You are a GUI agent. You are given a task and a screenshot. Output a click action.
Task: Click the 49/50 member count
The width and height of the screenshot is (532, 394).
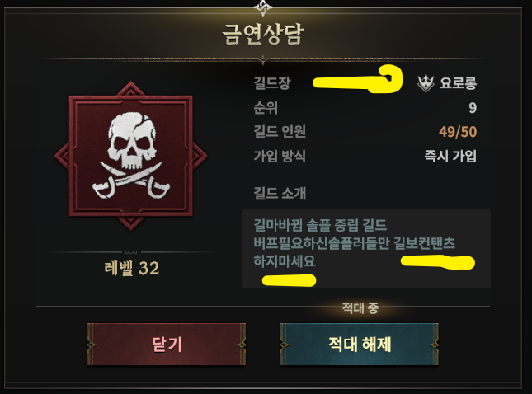tap(458, 132)
